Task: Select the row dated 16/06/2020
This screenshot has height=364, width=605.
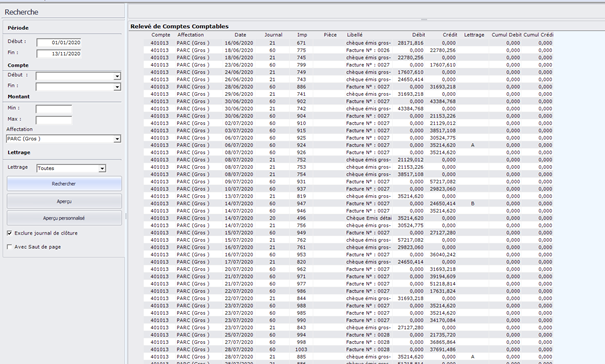Action: [348, 43]
